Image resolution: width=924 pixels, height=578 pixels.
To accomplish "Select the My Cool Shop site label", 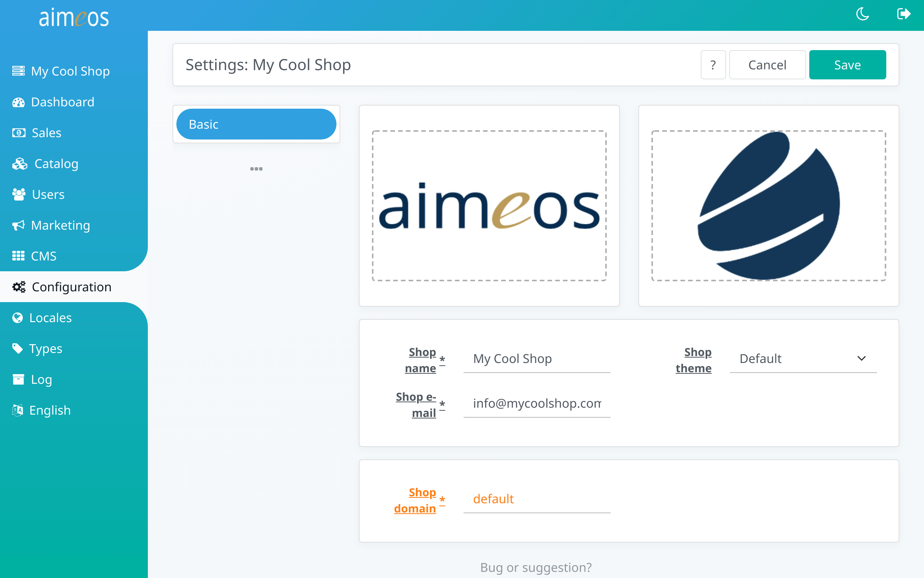I will (x=70, y=71).
